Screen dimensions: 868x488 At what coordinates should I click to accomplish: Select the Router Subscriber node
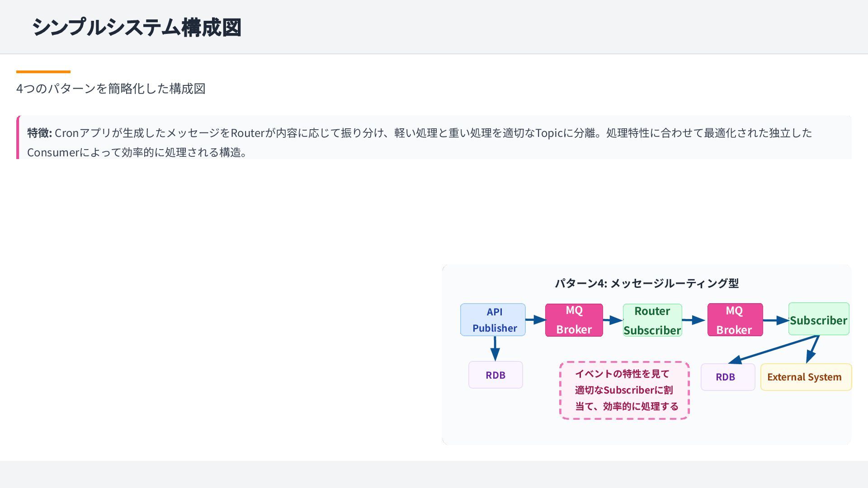652,320
